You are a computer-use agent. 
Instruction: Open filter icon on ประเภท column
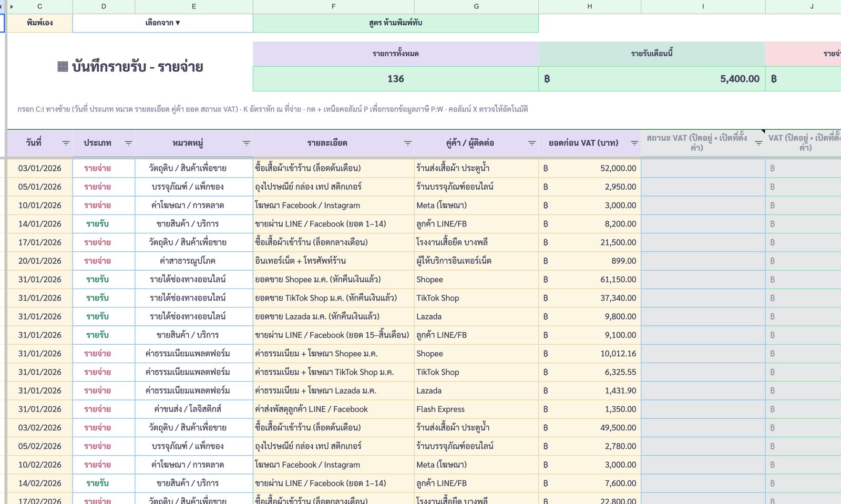click(x=128, y=143)
